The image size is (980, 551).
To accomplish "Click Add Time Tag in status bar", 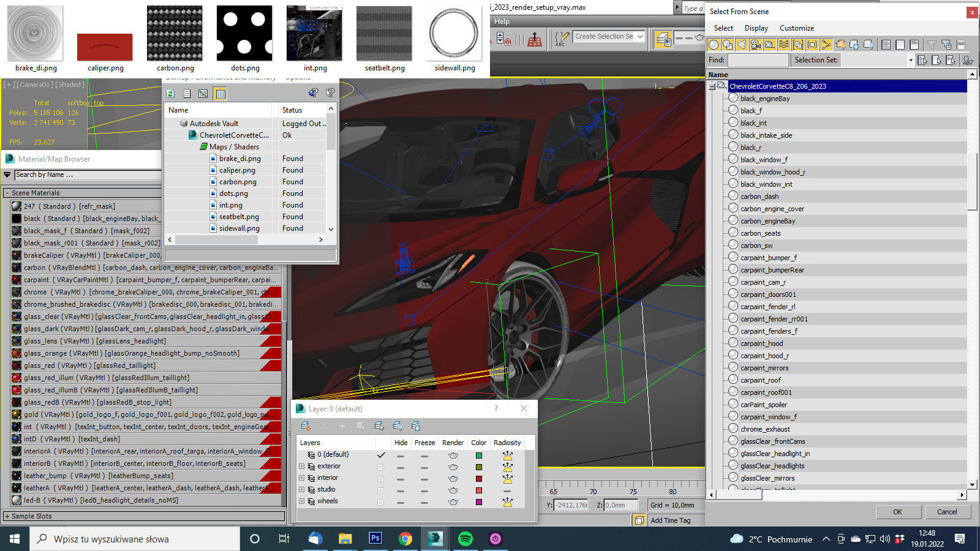I will click(x=670, y=520).
